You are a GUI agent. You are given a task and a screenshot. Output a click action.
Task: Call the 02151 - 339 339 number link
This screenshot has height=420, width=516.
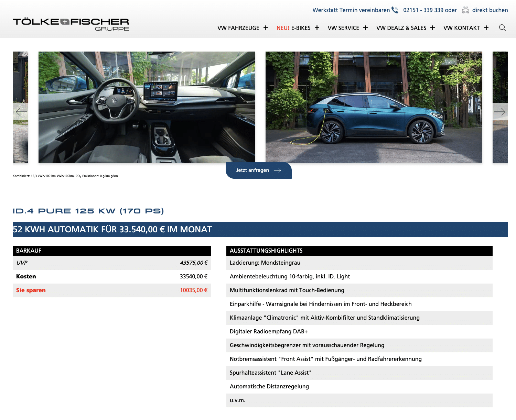pyautogui.click(x=423, y=10)
